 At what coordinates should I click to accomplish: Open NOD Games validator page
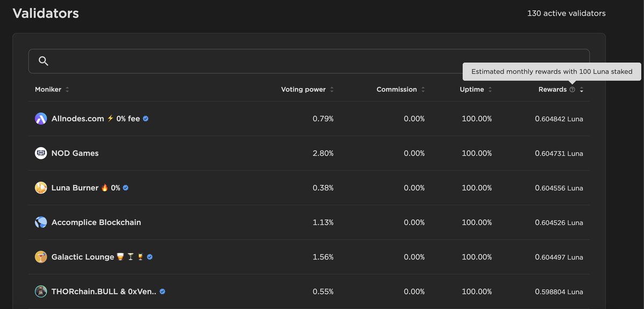tap(75, 153)
